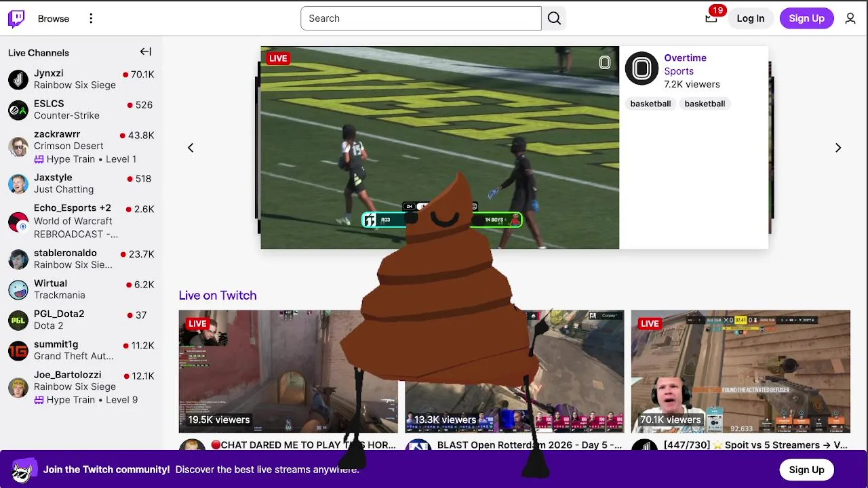This screenshot has height=488, width=868.
Task: Play the featured Overtime live video
Action: [439, 148]
